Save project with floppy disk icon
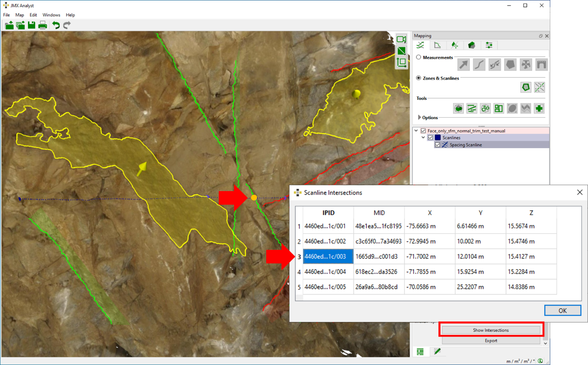Viewport: 588px width, 365px height. (x=31, y=25)
